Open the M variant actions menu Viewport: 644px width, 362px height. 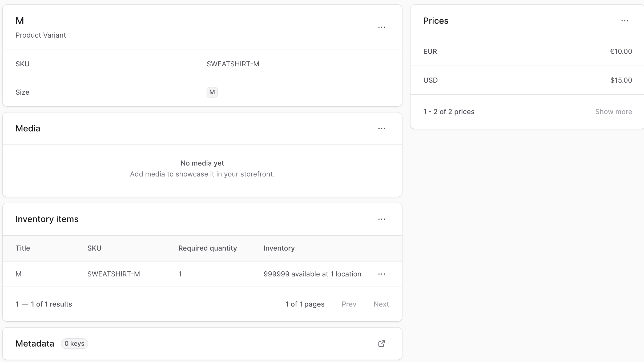(381, 27)
